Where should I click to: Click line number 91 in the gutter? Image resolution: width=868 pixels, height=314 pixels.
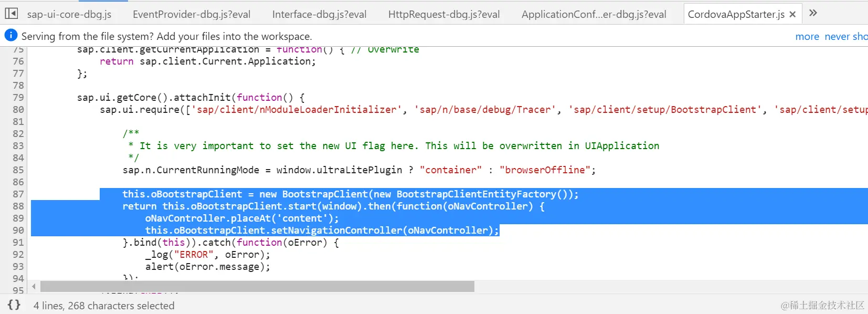tap(18, 242)
